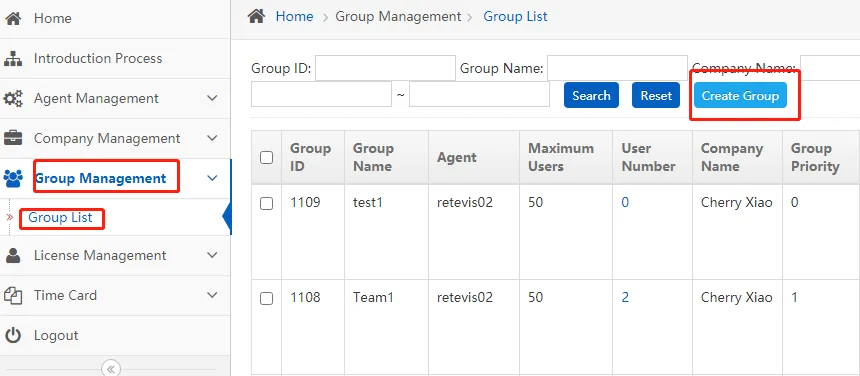The height and width of the screenshot is (376, 860).
Task: Focus the Group ID input field
Action: click(386, 68)
